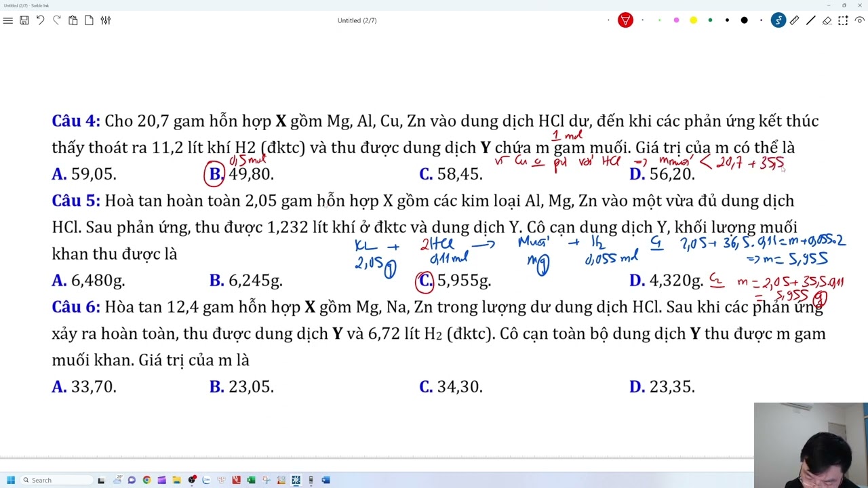Click answer A. 33,70. in Câu 6
Screen dimensions: 868x488
(x=84, y=387)
